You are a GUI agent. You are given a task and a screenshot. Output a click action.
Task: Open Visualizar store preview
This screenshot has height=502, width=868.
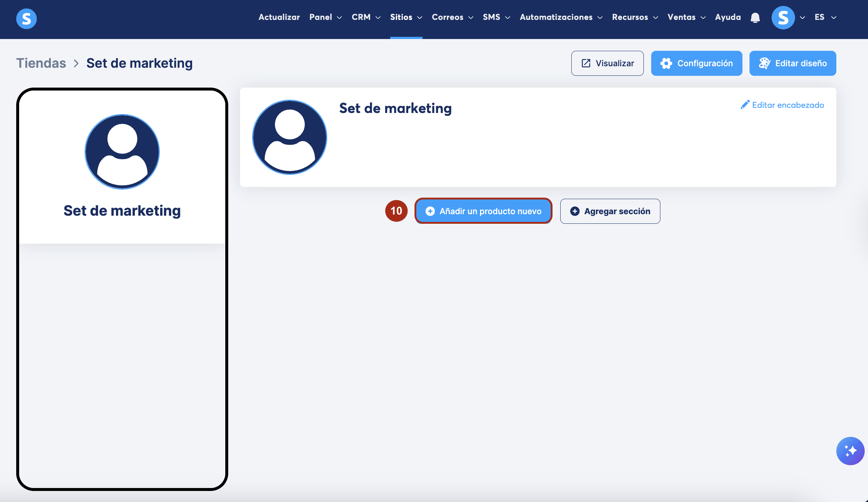tap(607, 63)
